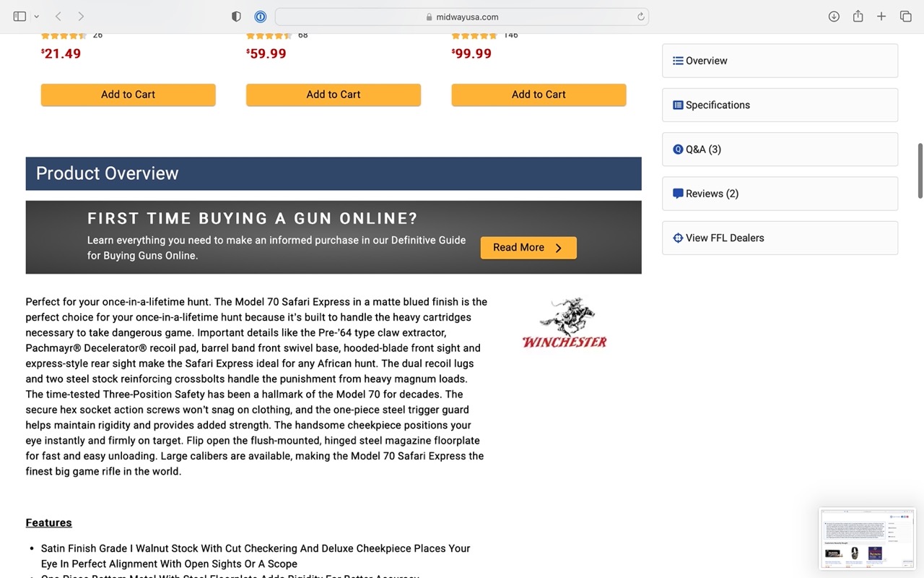The image size is (924, 578).
Task: Go back to the previous page
Action: pos(58,16)
